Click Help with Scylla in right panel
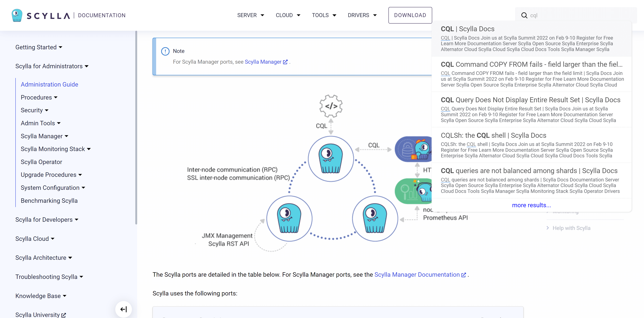 point(571,228)
